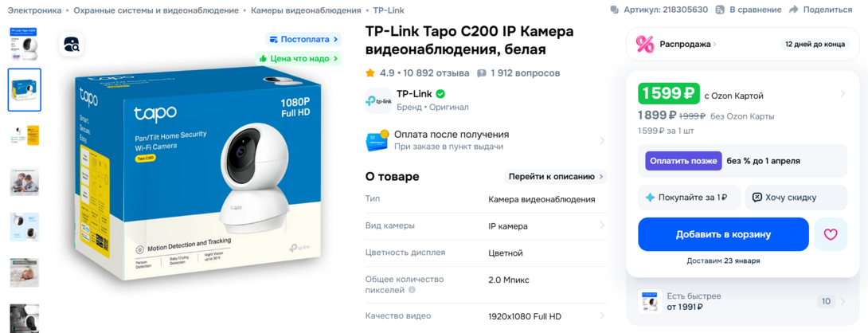
Task: Copy article number via Артикул icon
Action: [614, 10]
